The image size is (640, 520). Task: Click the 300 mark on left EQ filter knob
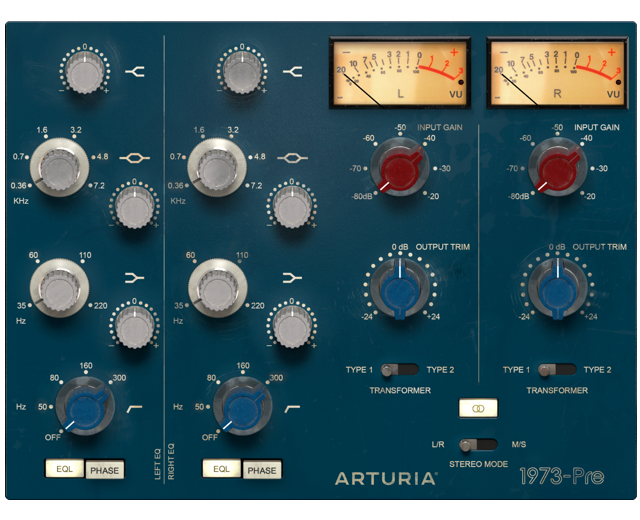tap(119, 378)
